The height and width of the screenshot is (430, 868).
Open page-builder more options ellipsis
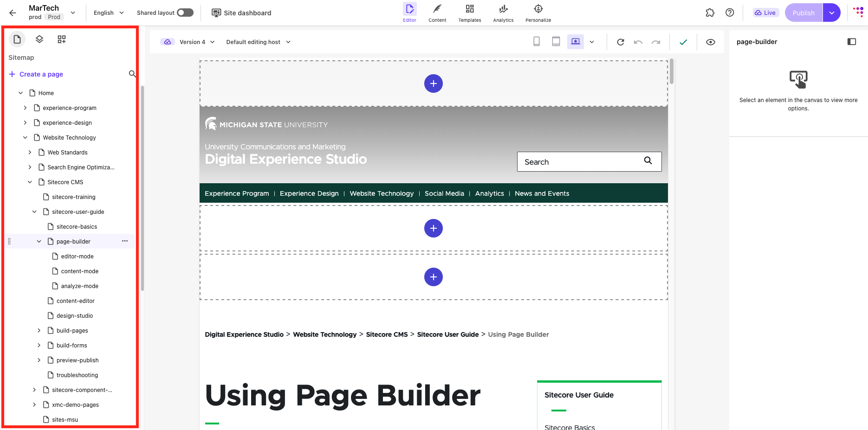(x=125, y=241)
